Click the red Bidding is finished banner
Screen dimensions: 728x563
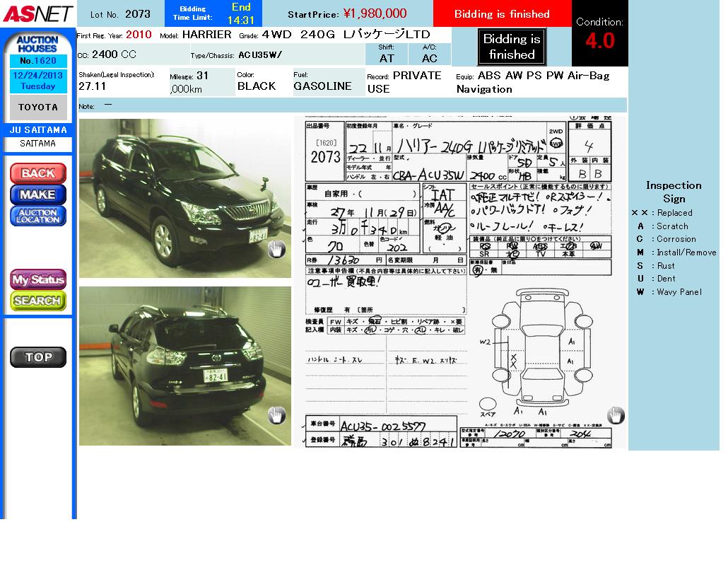(502, 14)
